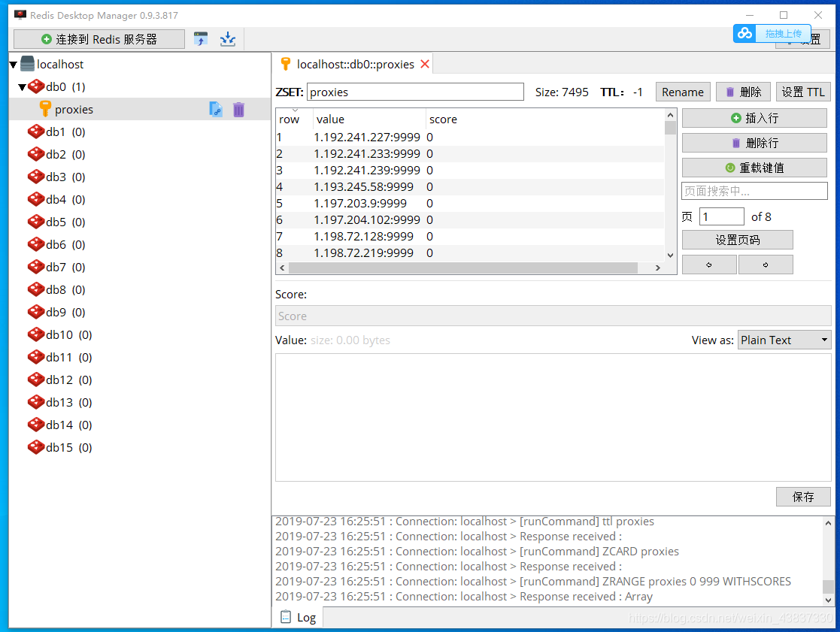Click the db1 database icon

36,132
